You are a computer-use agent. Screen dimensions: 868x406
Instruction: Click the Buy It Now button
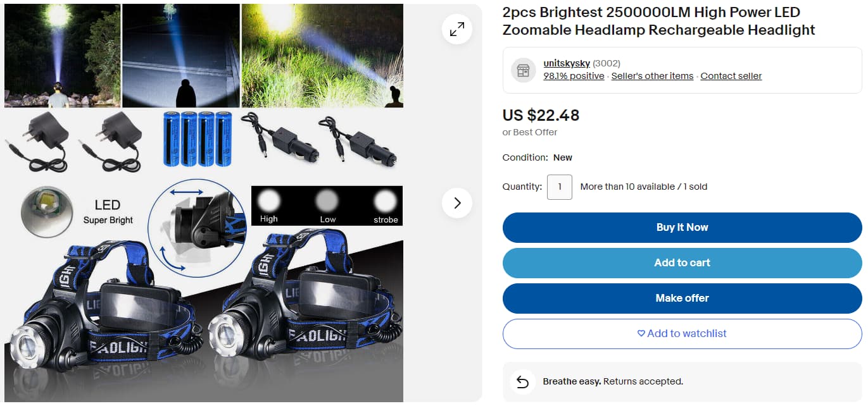(682, 228)
